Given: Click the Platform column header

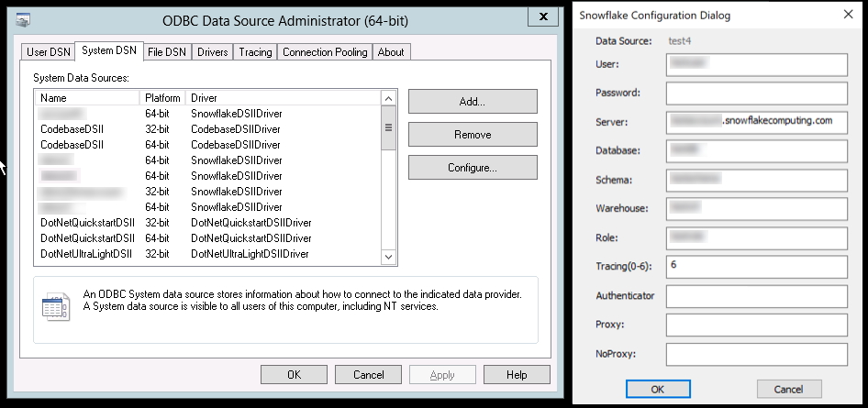Looking at the screenshot, I should click(162, 98).
